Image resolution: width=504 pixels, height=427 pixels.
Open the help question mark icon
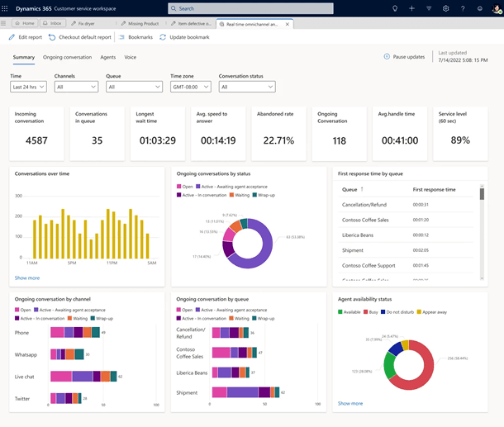(463, 9)
